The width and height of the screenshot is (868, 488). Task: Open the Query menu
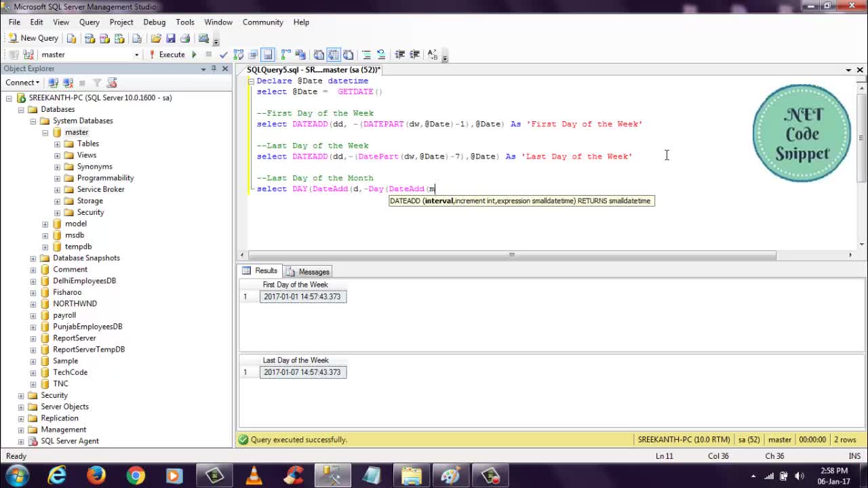tap(90, 22)
